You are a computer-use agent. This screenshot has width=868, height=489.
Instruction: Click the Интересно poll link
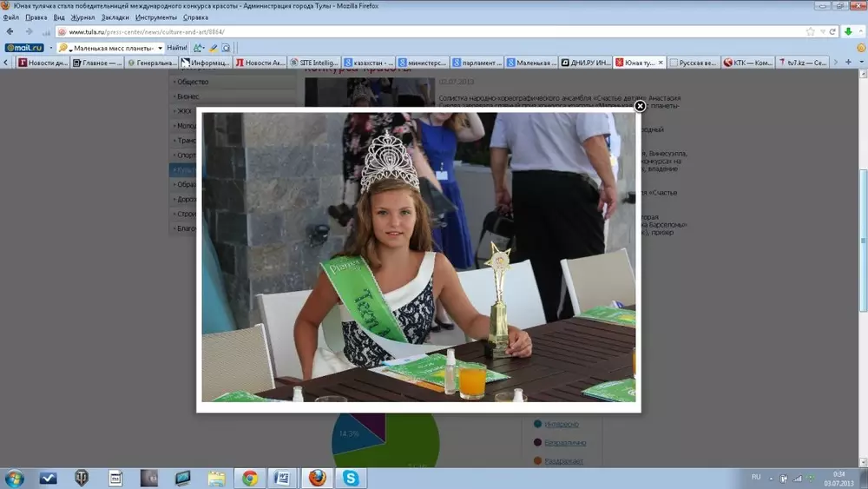tap(562, 424)
